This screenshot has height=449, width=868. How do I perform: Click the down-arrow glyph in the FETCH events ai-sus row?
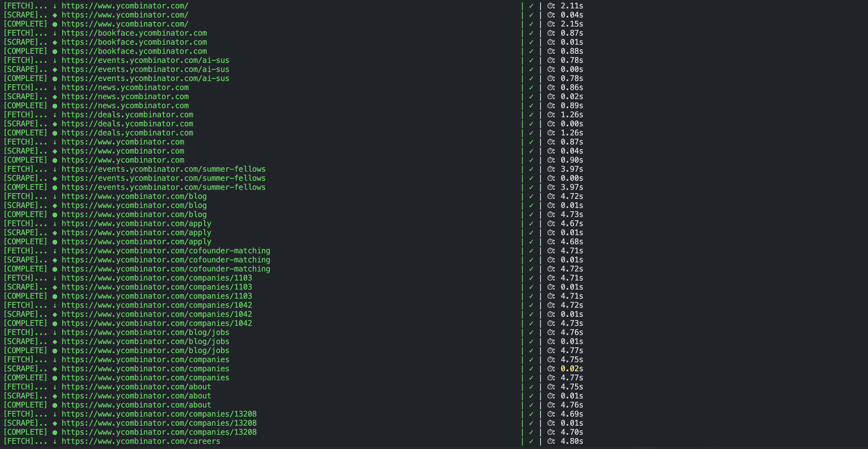54,61
